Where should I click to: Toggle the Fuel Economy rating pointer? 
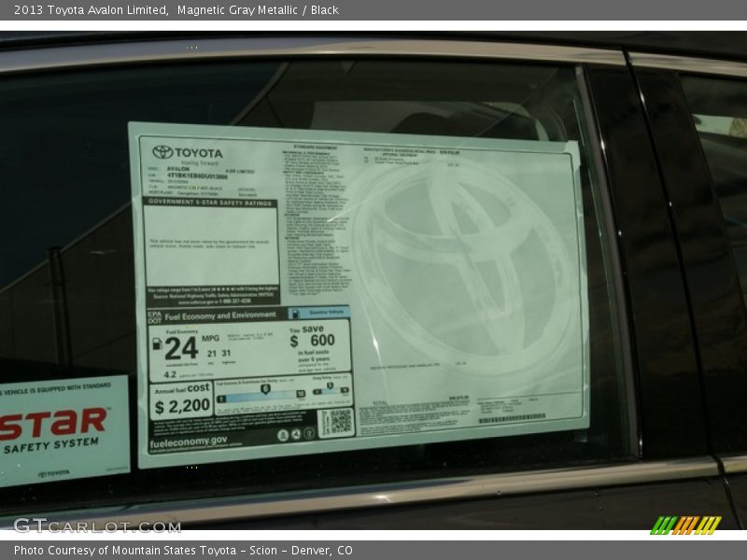(x=263, y=387)
